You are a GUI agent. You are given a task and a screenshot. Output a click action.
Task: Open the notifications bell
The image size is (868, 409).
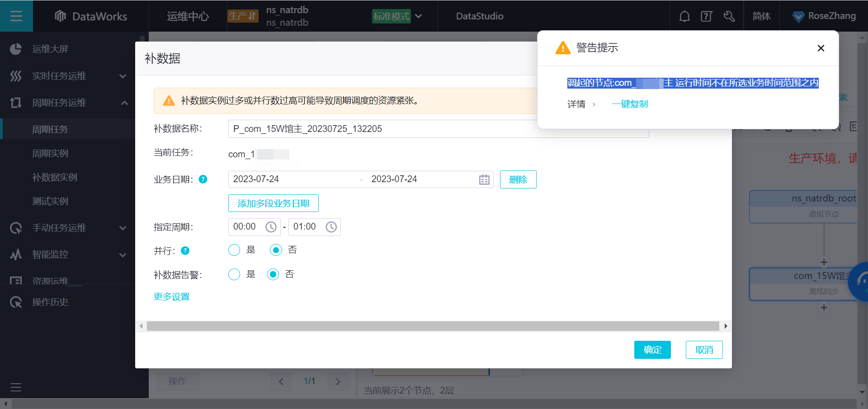click(684, 16)
